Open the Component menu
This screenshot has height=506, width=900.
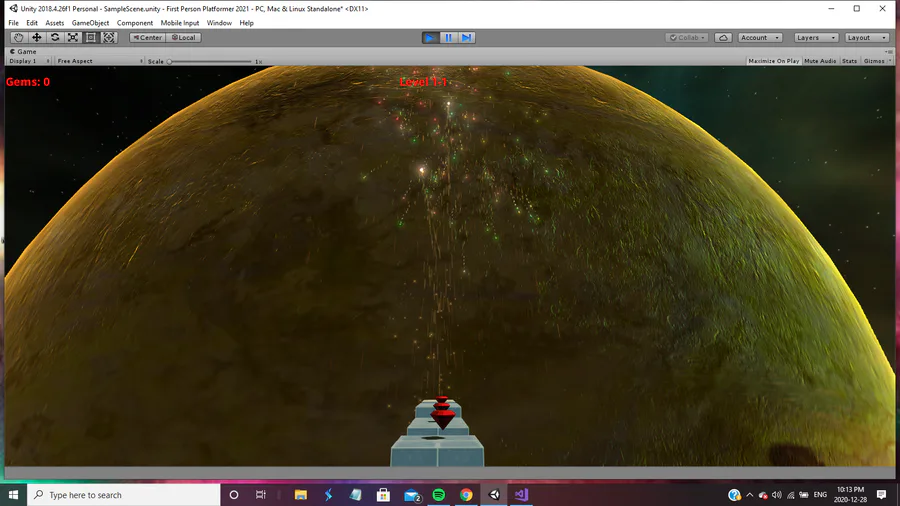point(135,23)
